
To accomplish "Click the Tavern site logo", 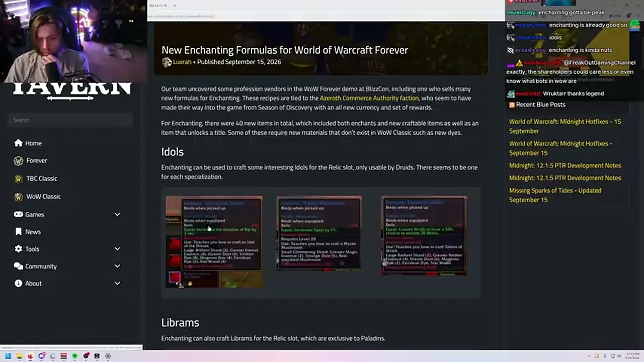I will tap(71, 90).
